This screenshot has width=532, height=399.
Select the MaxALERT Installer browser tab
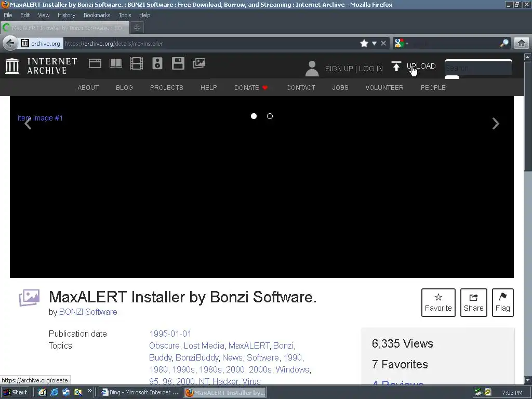click(x=65, y=28)
